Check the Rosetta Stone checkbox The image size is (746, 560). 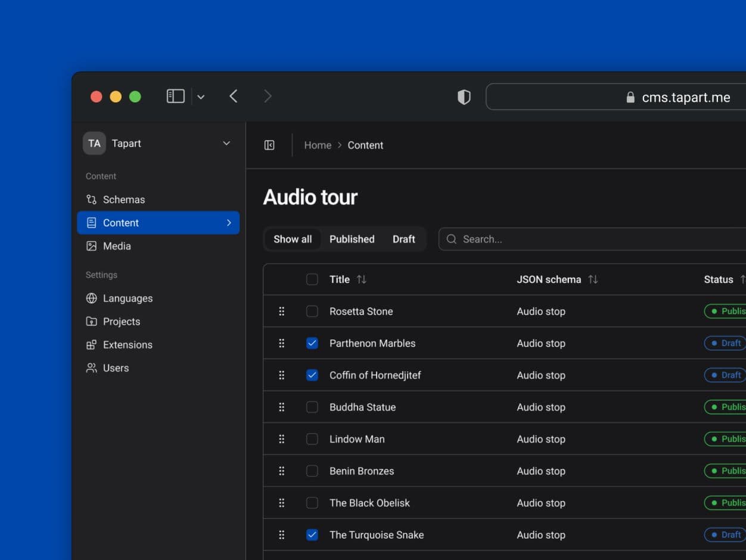[x=312, y=311]
